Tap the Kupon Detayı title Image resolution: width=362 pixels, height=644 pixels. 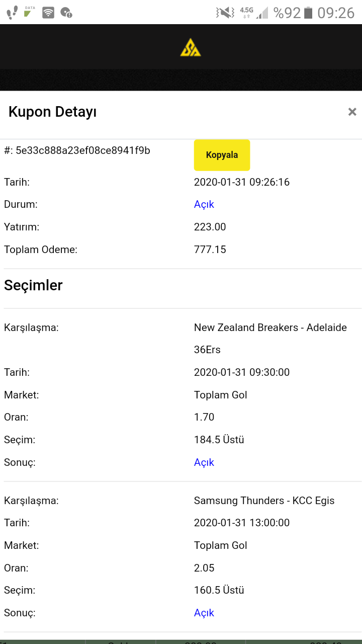point(52,112)
